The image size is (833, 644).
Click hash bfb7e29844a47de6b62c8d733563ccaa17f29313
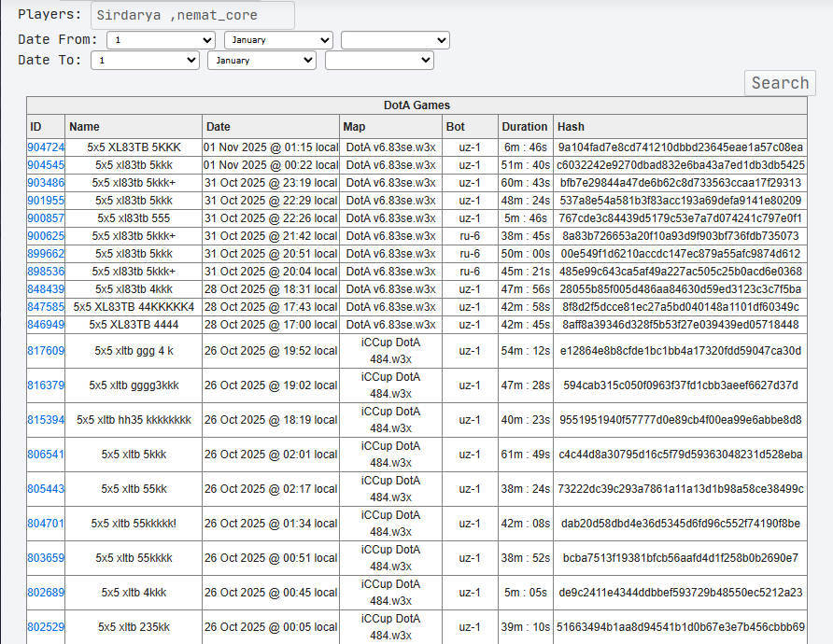pyautogui.click(x=681, y=183)
